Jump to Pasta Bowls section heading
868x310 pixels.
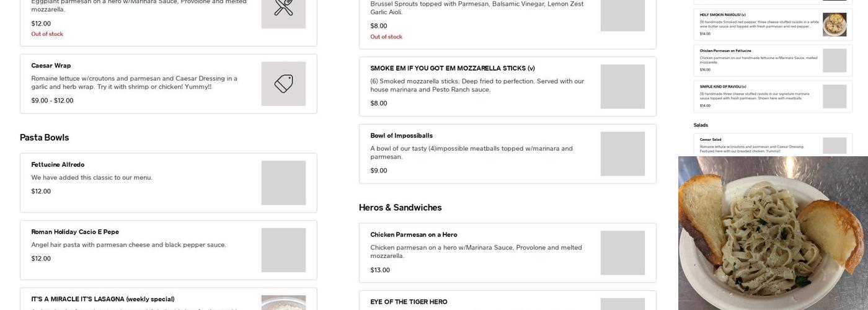44,138
